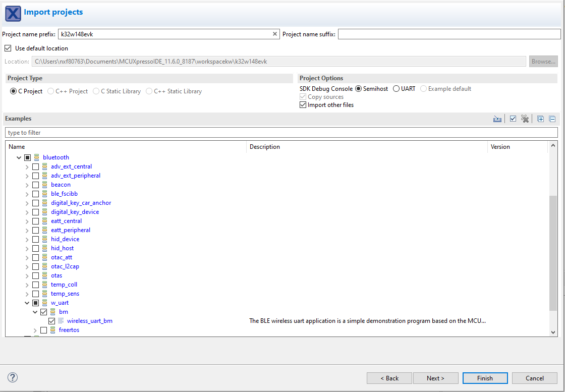The image size is (565, 392).
Task: Select the UART debug console radio button
Action: (396, 89)
